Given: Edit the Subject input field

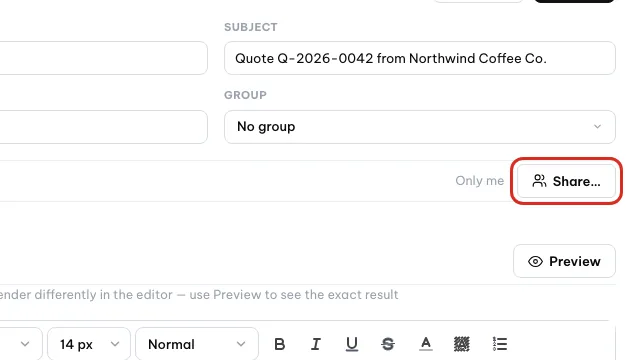Looking at the screenshot, I should [420, 58].
